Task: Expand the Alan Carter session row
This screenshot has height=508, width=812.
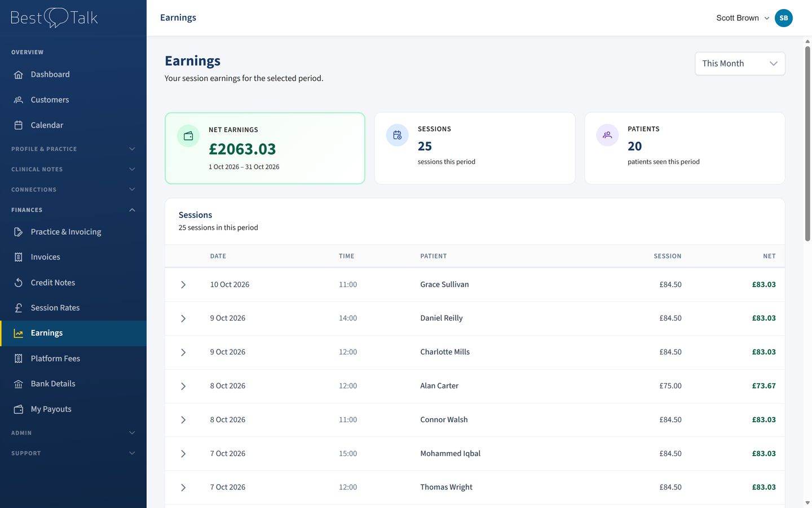Action: coord(183,386)
